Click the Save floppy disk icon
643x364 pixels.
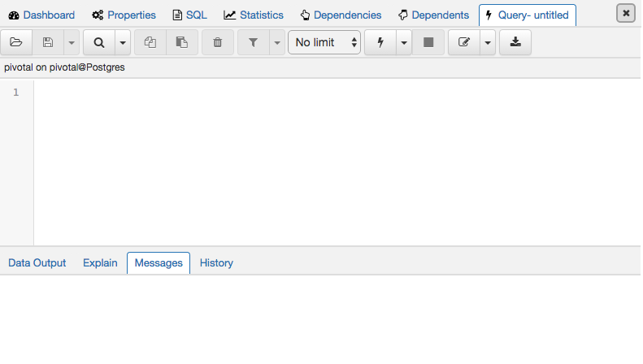click(x=48, y=42)
